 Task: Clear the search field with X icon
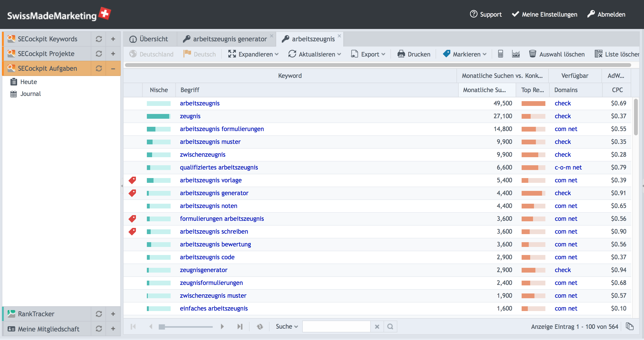pyautogui.click(x=377, y=326)
